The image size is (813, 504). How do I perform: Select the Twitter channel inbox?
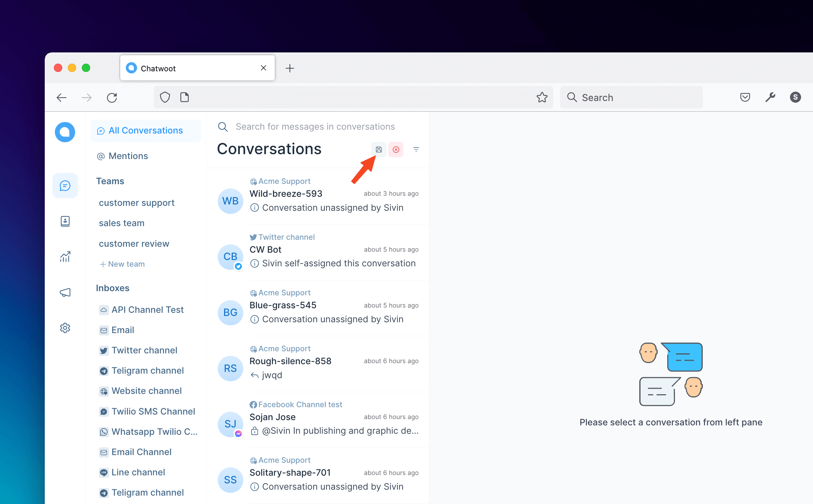pyautogui.click(x=145, y=350)
